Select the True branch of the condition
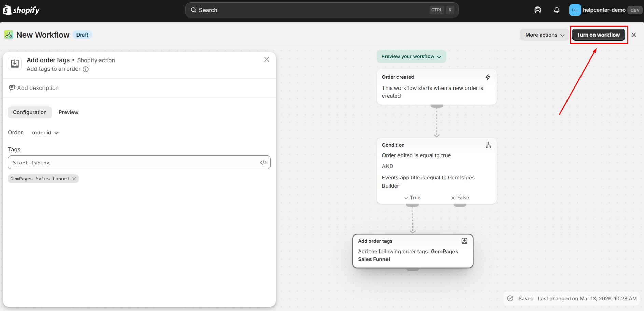The image size is (644, 311). coord(412,198)
